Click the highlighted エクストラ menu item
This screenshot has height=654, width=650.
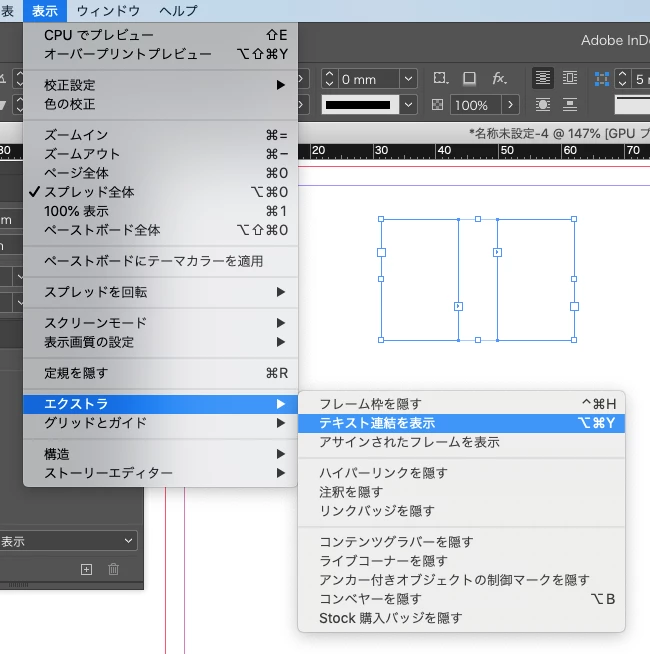[x=161, y=404]
